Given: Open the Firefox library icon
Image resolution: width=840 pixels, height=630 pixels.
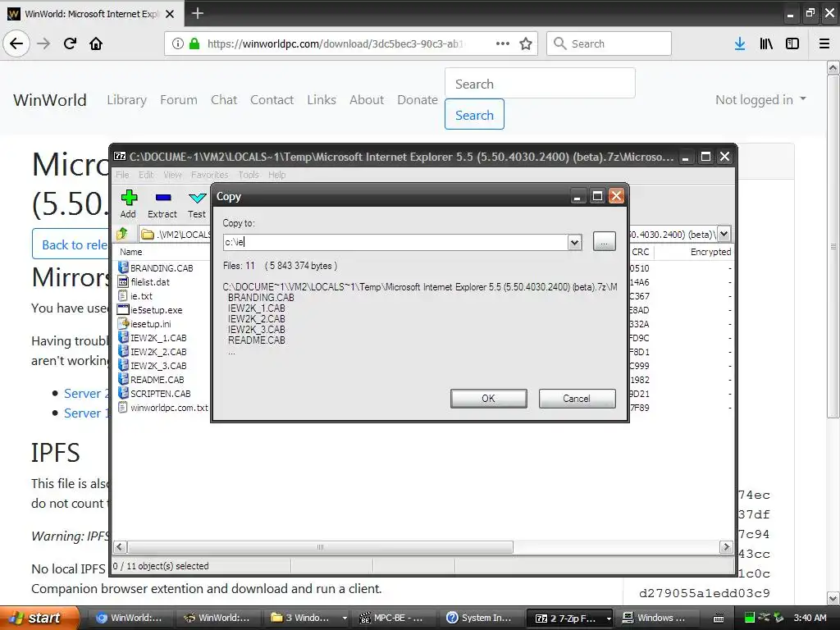Looking at the screenshot, I should tap(766, 43).
